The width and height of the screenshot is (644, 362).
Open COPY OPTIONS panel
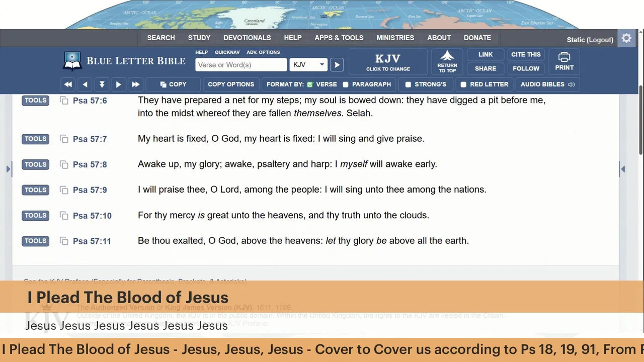[x=231, y=84]
